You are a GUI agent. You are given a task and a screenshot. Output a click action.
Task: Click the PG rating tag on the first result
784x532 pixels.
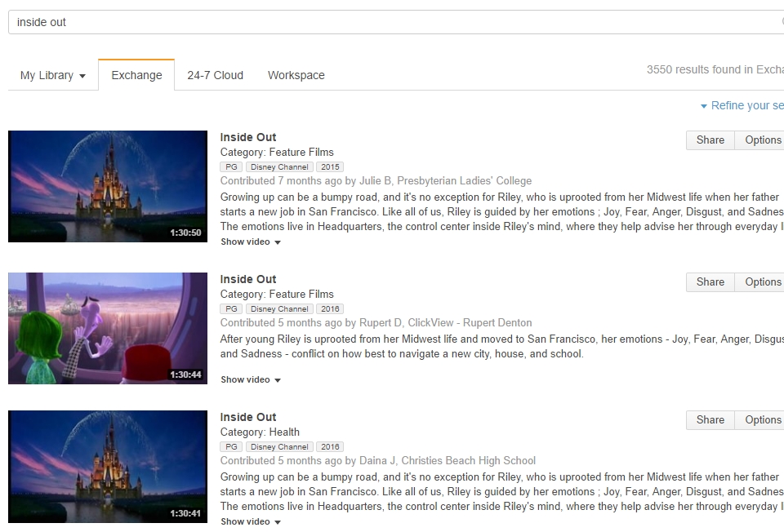click(x=230, y=166)
